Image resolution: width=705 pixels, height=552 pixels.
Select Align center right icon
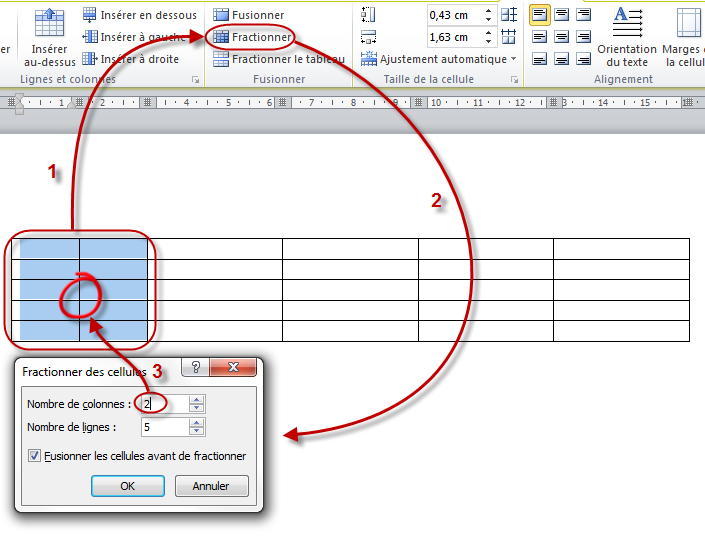click(x=584, y=37)
